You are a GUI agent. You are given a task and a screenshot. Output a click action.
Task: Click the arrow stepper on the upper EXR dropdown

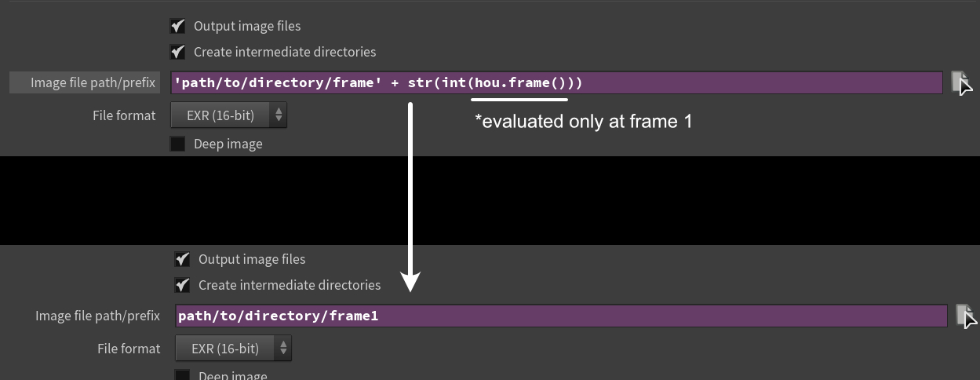[x=279, y=115]
